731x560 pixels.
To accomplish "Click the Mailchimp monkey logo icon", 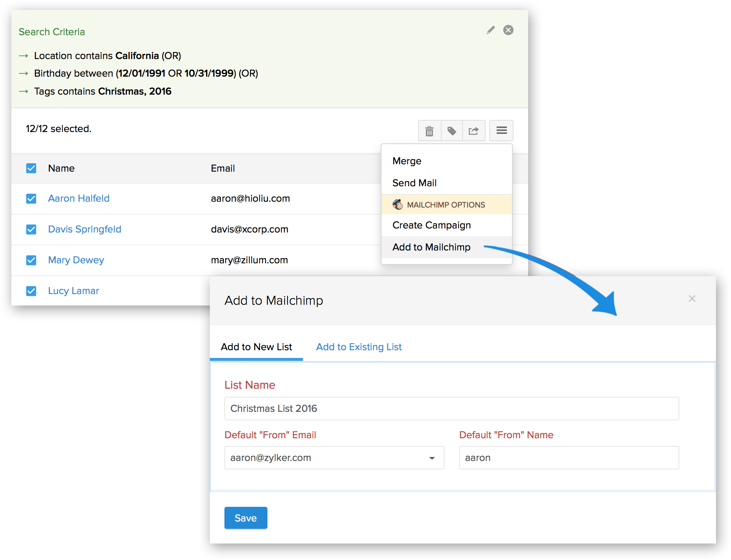I will click(398, 204).
